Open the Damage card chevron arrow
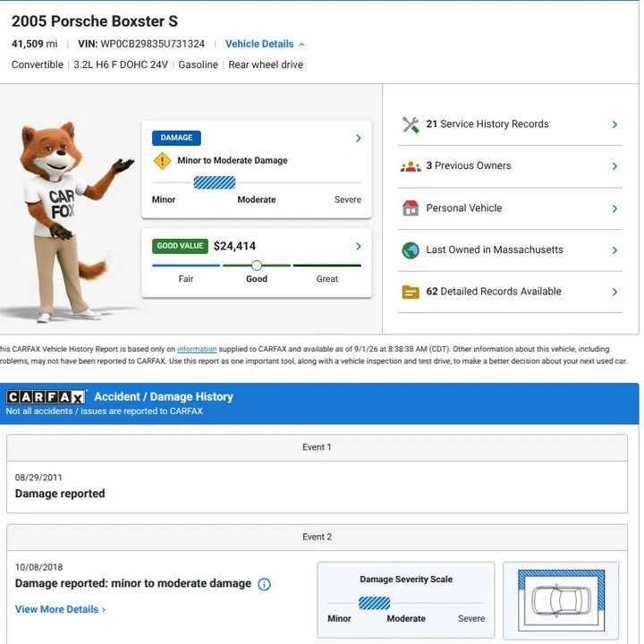The height and width of the screenshot is (644, 644). (359, 139)
